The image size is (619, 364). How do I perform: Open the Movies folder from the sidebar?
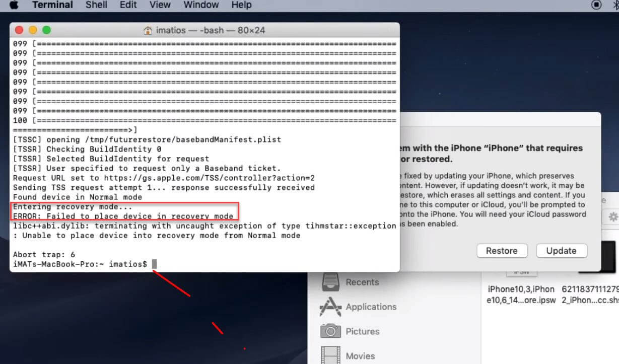pos(361,355)
